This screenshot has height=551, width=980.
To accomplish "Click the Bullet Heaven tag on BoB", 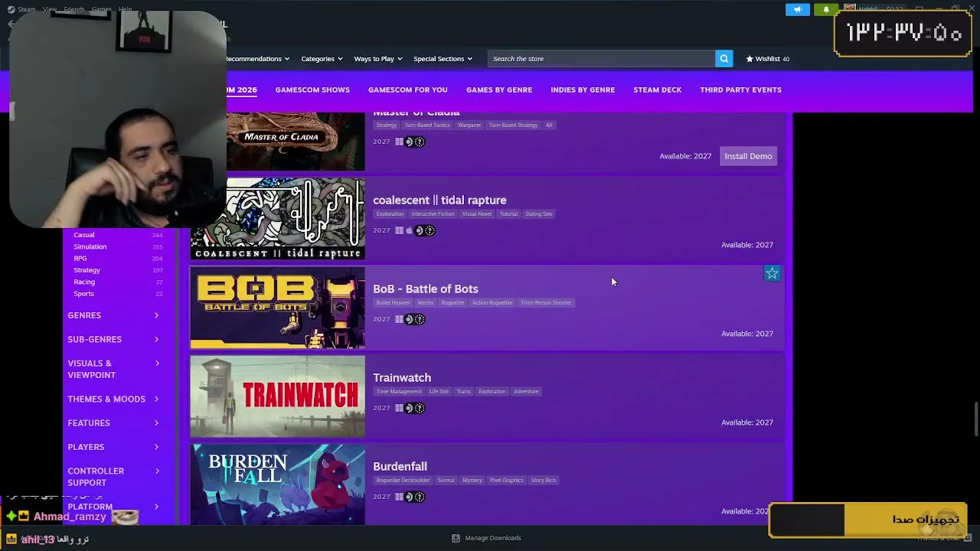I will coord(393,302).
